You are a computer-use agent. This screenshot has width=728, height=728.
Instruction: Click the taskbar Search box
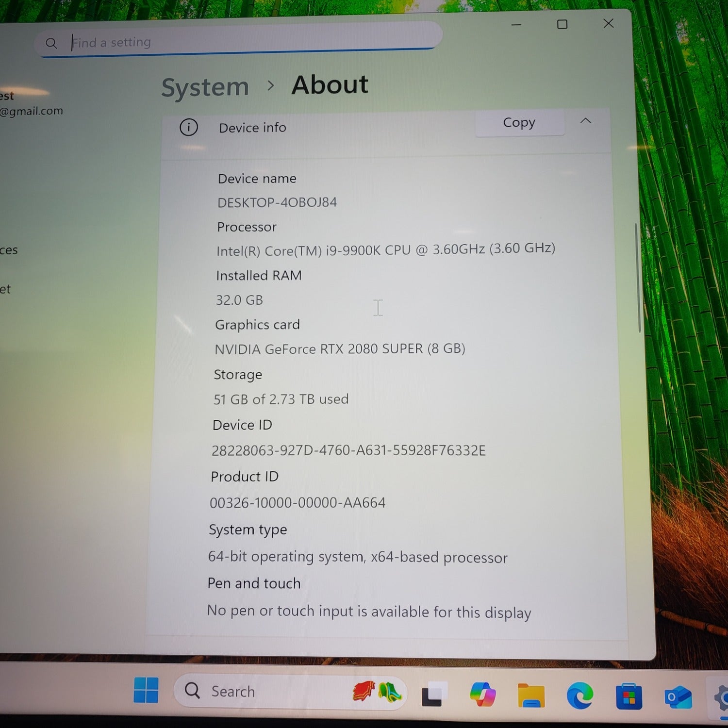[289, 691]
